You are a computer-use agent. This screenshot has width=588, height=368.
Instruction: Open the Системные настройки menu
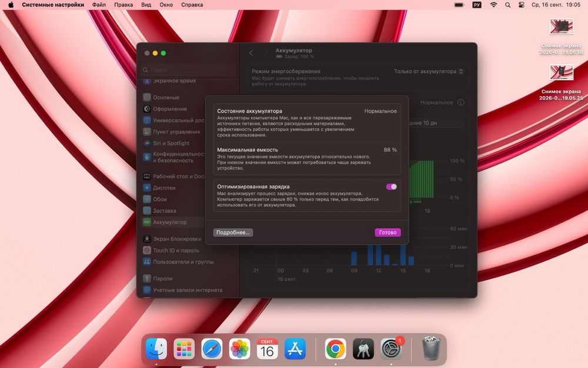coord(53,5)
